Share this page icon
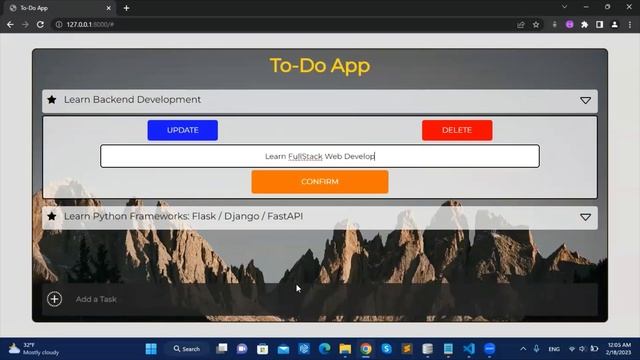640x360 pixels. [520, 25]
